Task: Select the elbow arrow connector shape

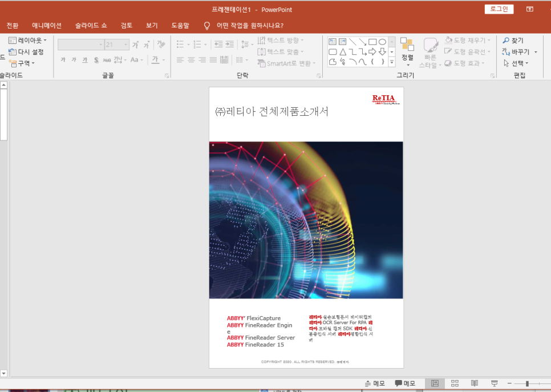Action: 363,52
